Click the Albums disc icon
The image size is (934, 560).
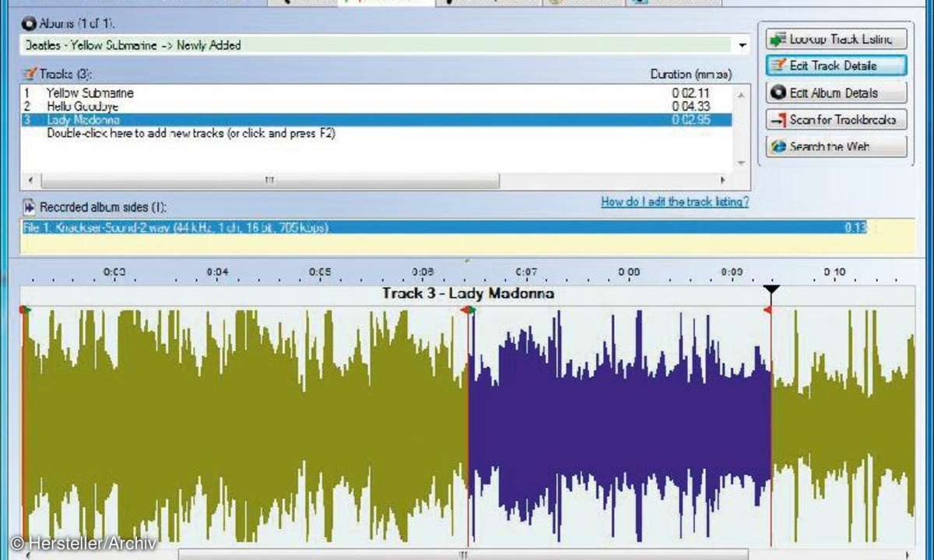coord(29,23)
